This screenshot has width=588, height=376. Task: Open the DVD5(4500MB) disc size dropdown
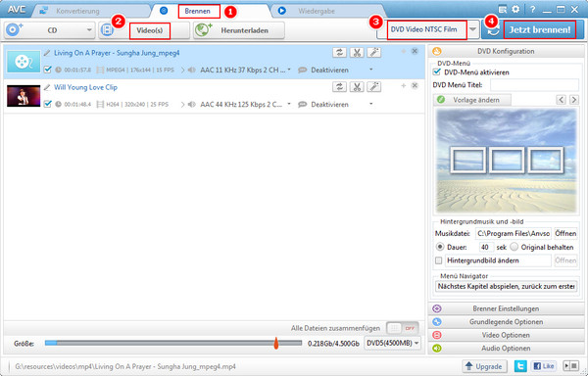[x=392, y=343]
